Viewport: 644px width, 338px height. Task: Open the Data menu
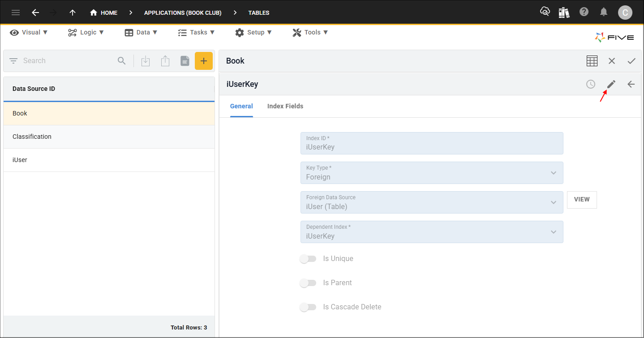141,32
